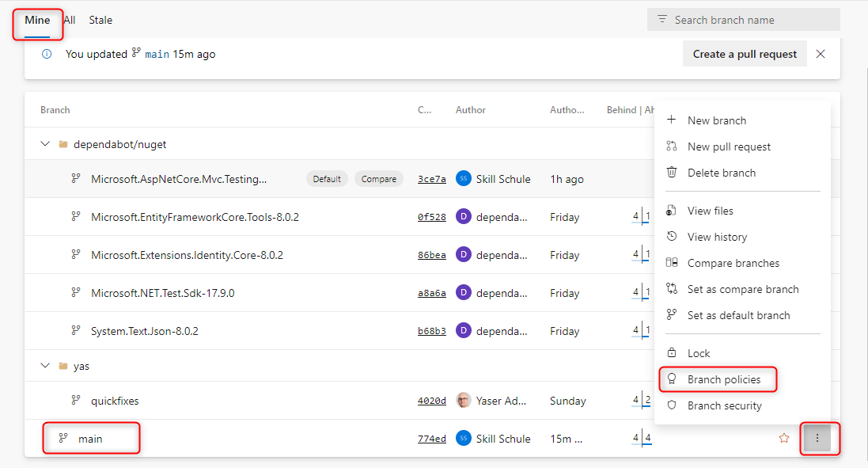Open more options for main branch
The image size is (868, 468).
pos(817,438)
